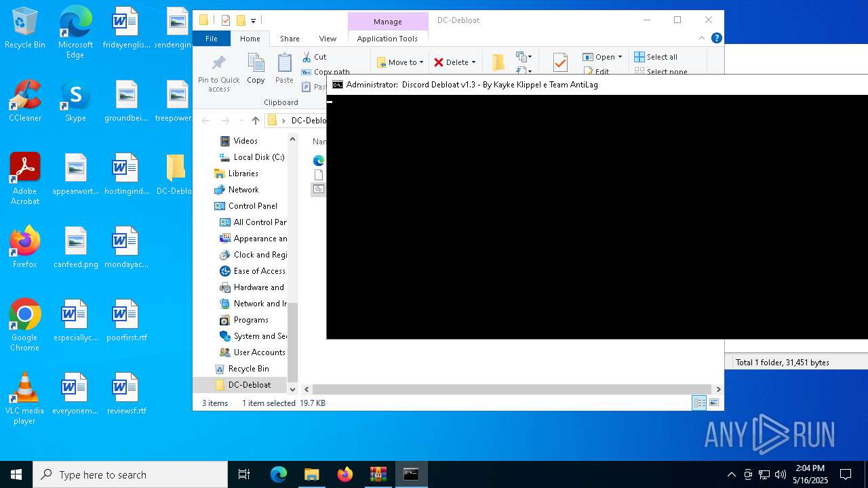Expand the Open button dropdown
The width and height of the screenshot is (868, 488).
tap(620, 57)
